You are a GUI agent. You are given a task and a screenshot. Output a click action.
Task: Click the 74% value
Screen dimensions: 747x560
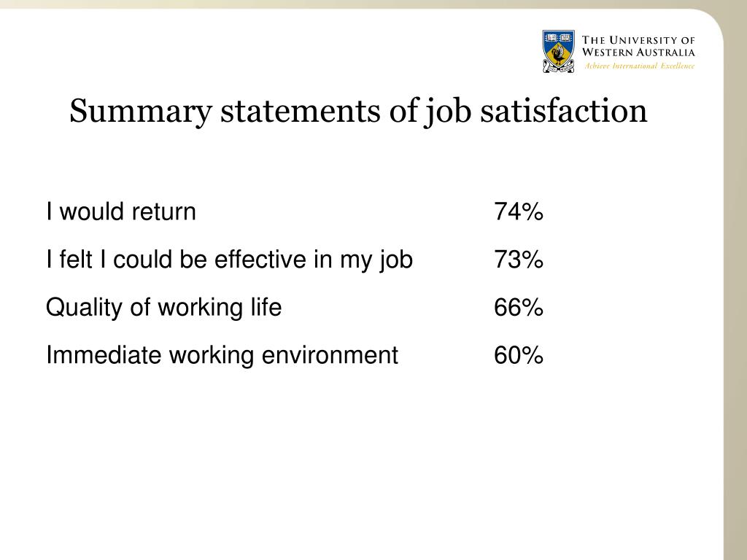click(x=519, y=211)
